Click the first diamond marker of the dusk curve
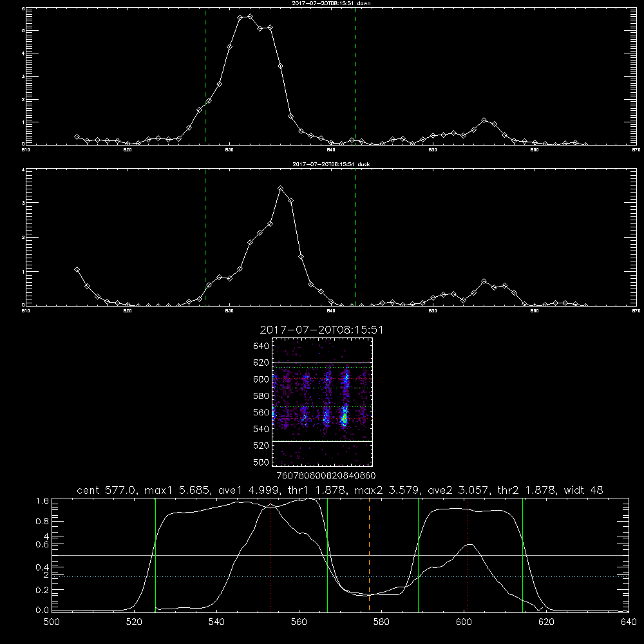644x644 pixels. pyautogui.click(x=77, y=269)
